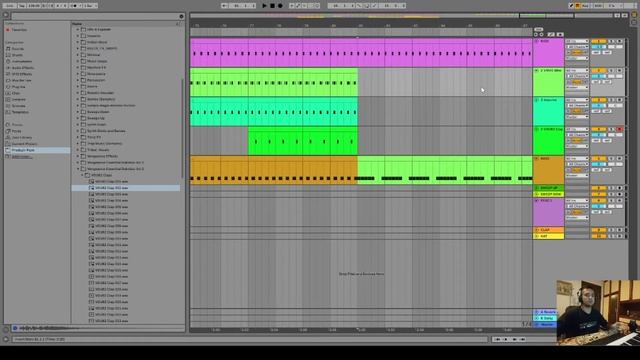Click the browser preview headphone button
Image resolution: width=640 pixels, height=360 pixels.
tap(15, 328)
